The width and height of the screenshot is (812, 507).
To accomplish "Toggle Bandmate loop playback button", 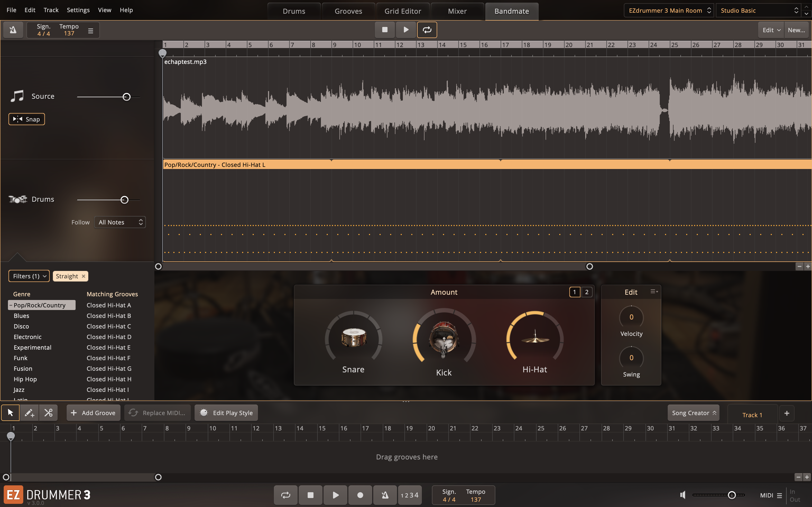I will coord(427,30).
